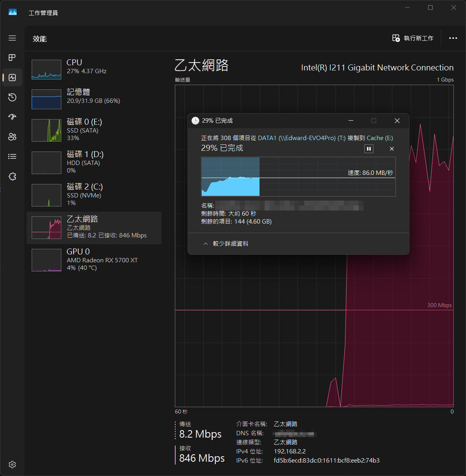Collapse details via 較少詳細資料
Viewport: 466px width, 476px height.
(x=226, y=244)
